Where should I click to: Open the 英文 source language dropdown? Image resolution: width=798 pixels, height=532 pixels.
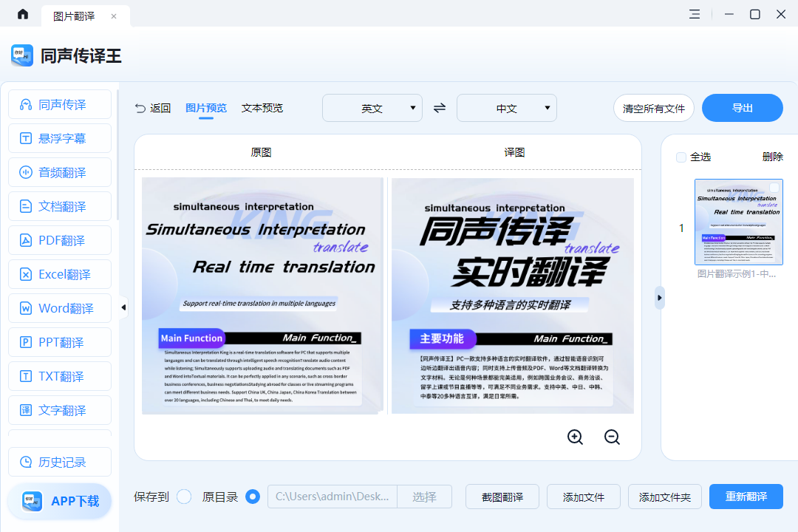(372, 108)
